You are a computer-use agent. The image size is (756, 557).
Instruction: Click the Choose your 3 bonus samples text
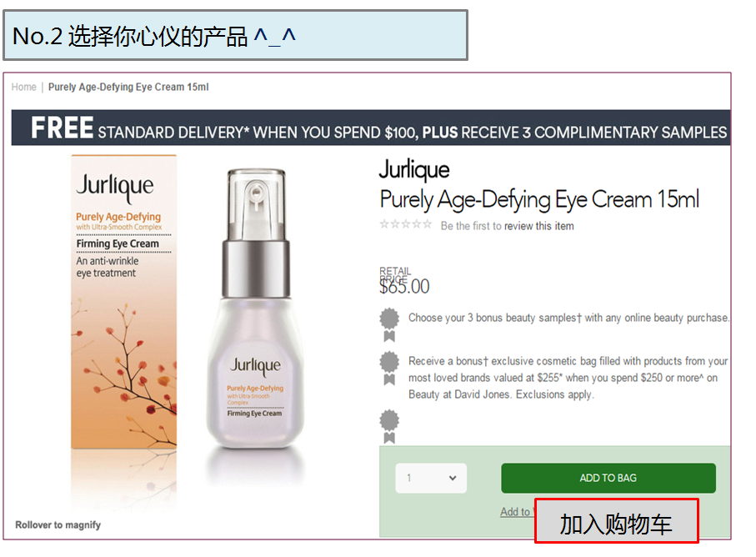click(568, 318)
